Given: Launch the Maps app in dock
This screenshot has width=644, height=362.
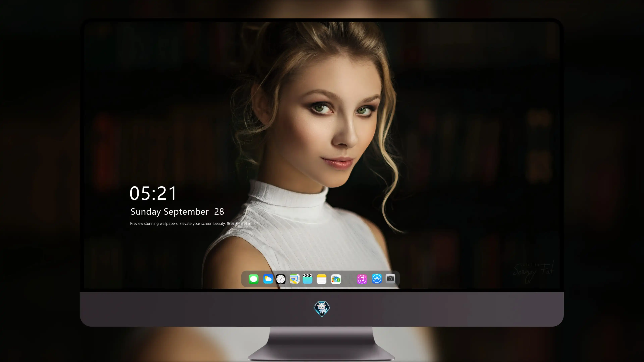Looking at the screenshot, I should click(x=294, y=279).
